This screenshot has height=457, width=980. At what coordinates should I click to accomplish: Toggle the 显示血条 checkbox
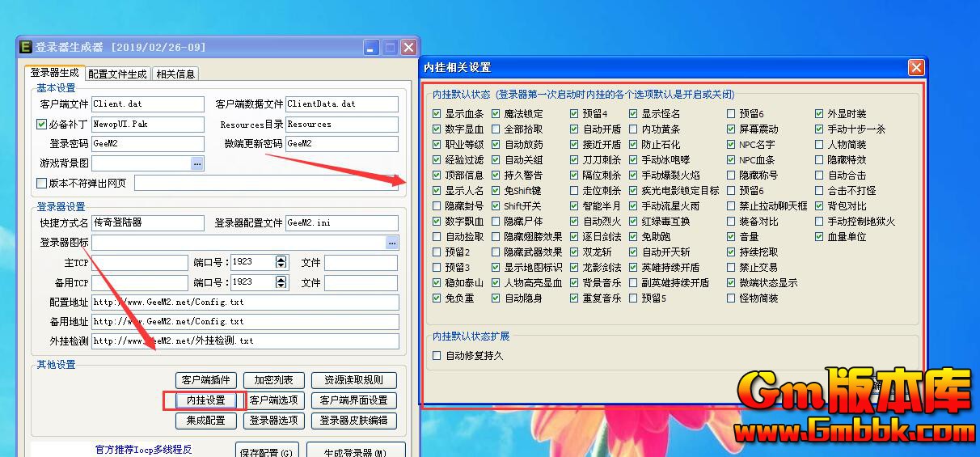pyautogui.click(x=437, y=114)
